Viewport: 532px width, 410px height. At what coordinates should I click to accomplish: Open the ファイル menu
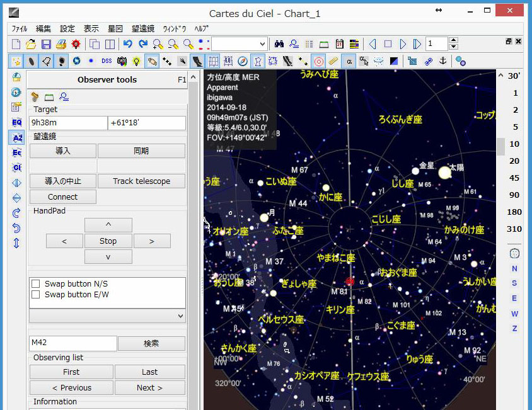coord(20,28)
